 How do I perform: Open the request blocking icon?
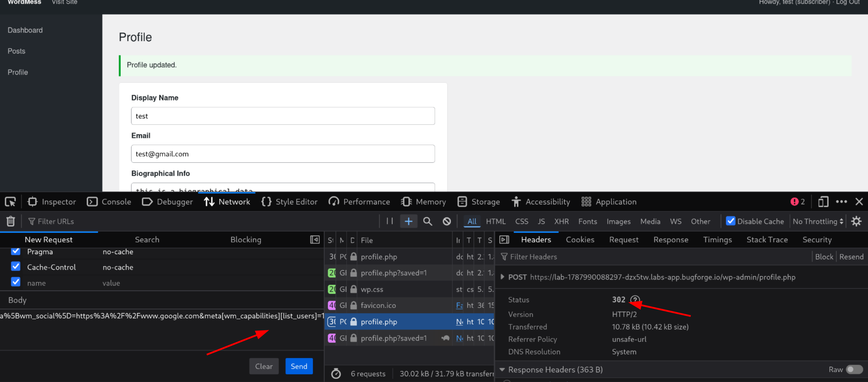(447, 221)
